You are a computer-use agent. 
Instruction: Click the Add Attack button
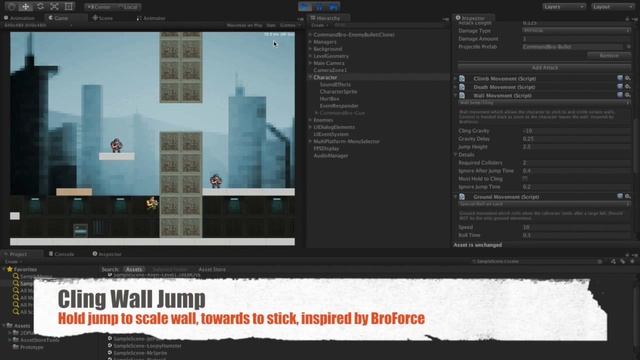click(544, 67)
